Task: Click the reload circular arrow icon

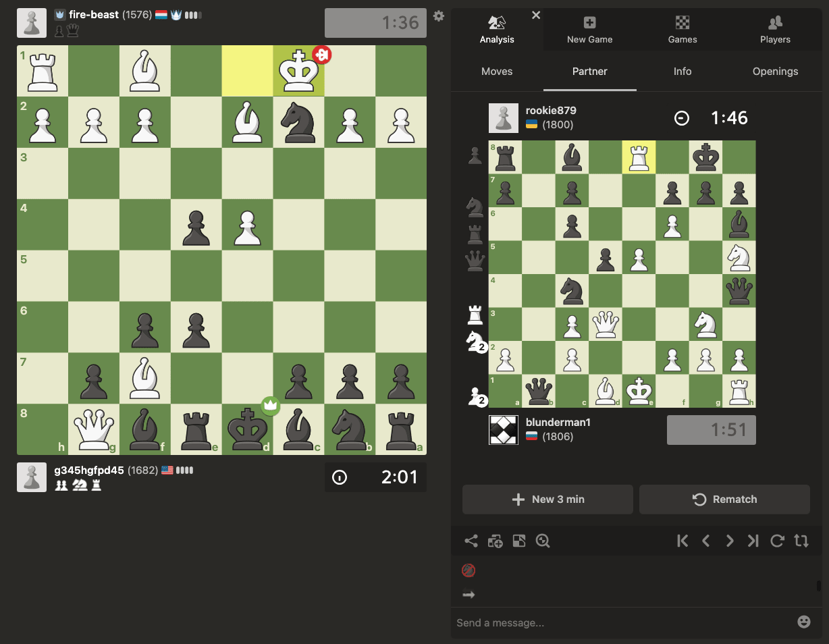Action: pos(777,541)
